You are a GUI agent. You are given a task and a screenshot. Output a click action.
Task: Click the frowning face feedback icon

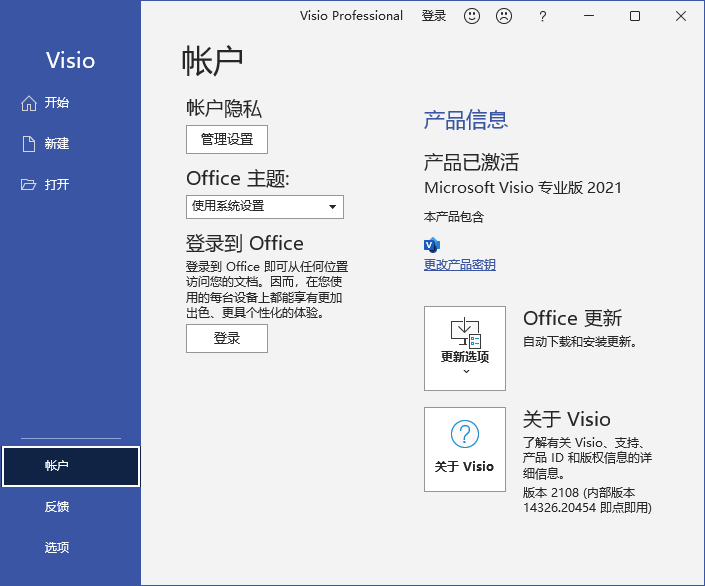(x=504, y=16)
